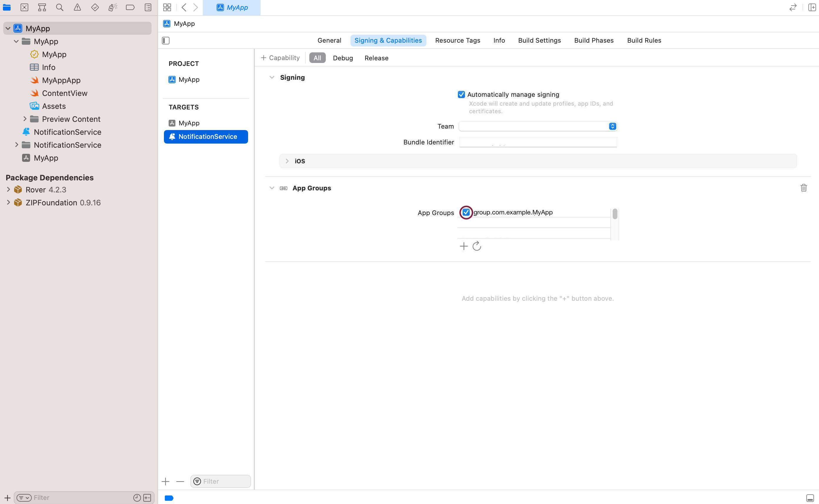819x504 pixels.
Task: Open navigator filter options menu
Action: coord(24,498)
